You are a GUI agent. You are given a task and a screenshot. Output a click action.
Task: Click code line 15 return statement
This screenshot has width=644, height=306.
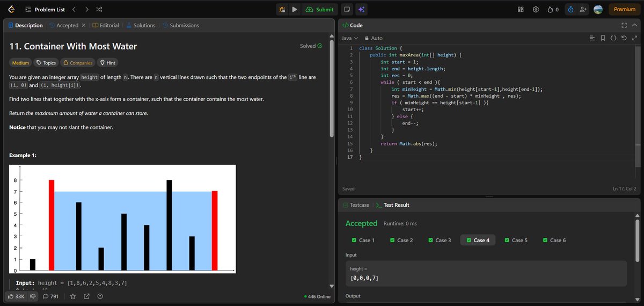click(x=409, y=144)
